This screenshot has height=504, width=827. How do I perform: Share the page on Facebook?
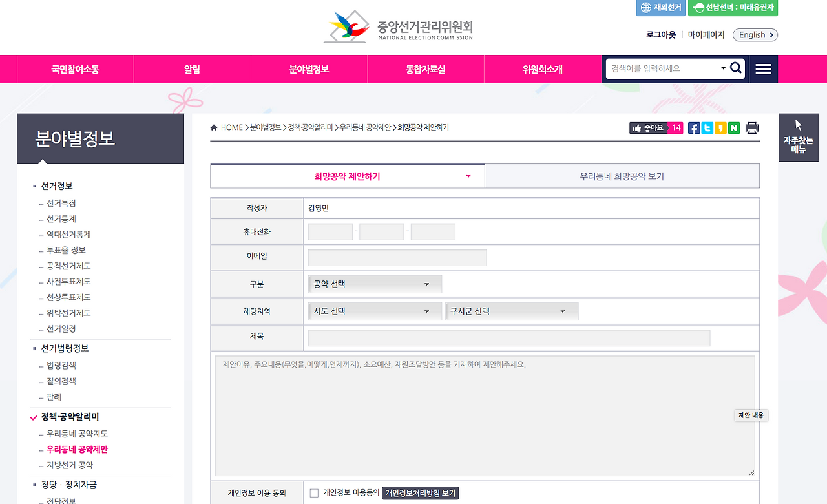tap(693, 127)
